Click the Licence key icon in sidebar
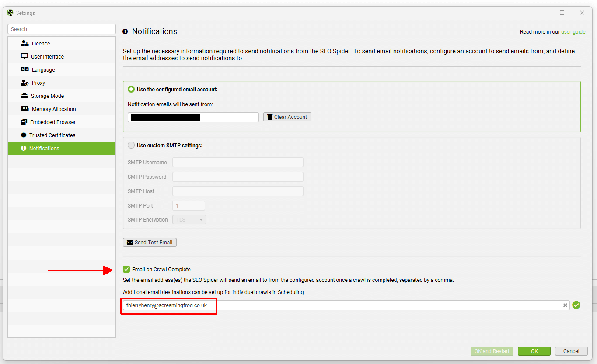The image size is (597, 364). pyautogui.click(x=25, y=43)
